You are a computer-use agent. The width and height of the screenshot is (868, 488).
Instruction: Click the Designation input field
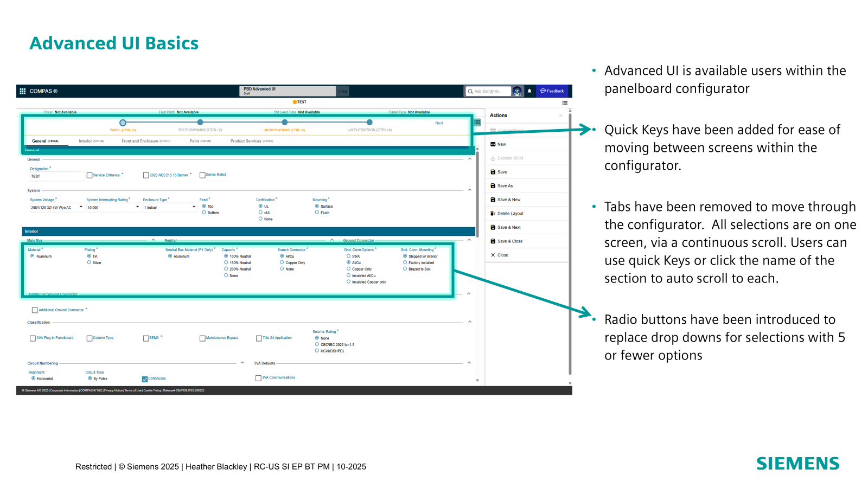(56, 176)
